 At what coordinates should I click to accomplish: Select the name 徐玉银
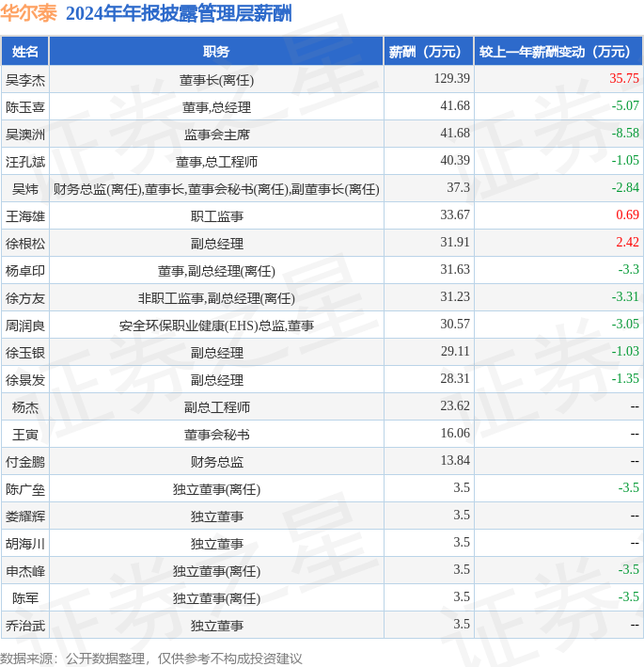click(25, 353)
